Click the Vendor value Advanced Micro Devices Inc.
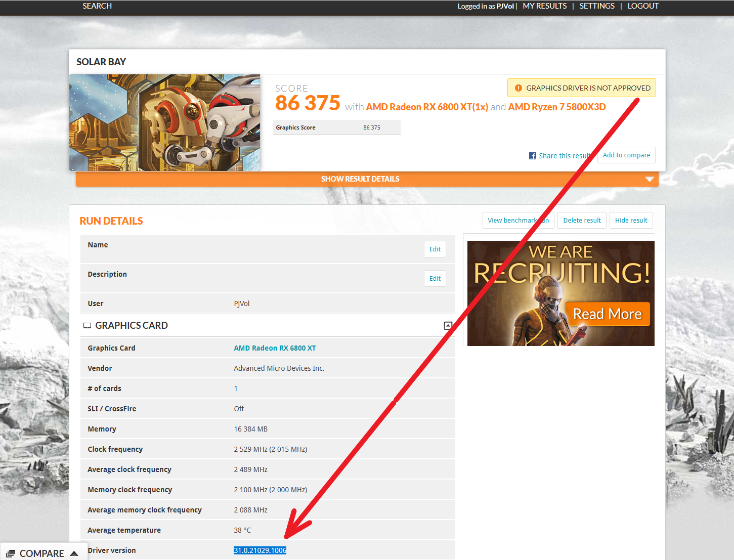Screen dimensions: 734x560 pyautogui.click(x=279, y=368)
